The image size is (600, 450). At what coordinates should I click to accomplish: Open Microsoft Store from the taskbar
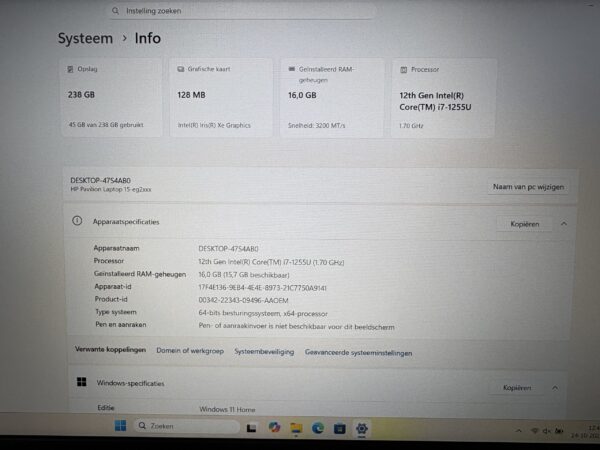coord(339,429)
